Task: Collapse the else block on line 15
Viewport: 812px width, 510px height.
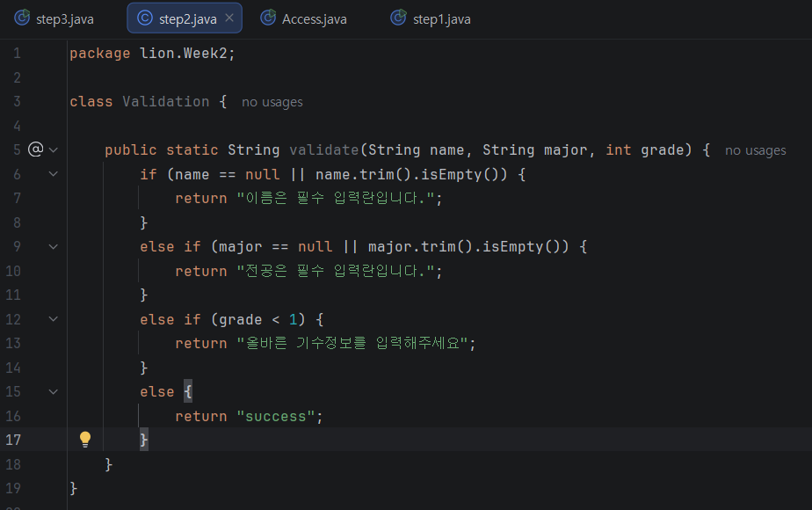Action: coord(54,392)
